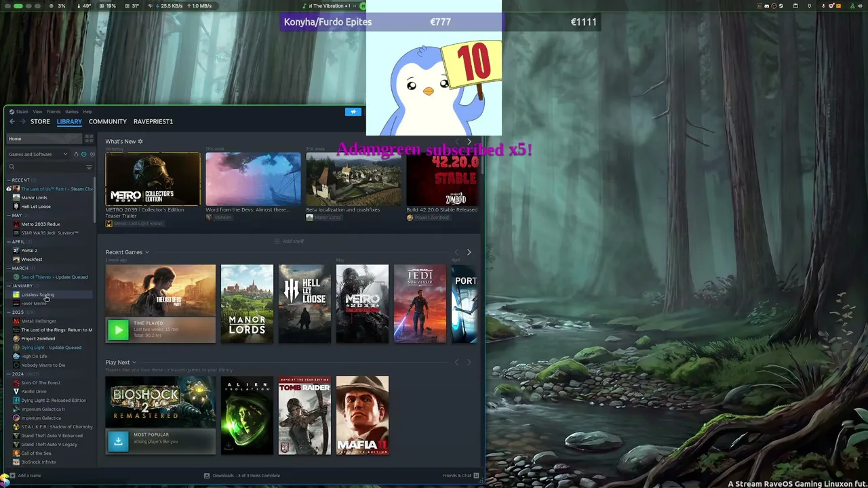Screen dimensions: 868x488
Task: Open the Friends & Chat label
Action: tap(457, 476)
